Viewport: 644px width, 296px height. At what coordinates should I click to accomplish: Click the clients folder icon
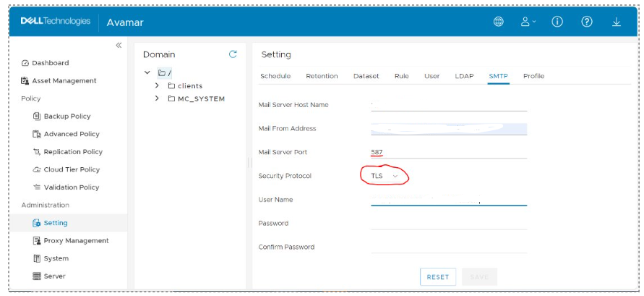[x=172, y=86]
